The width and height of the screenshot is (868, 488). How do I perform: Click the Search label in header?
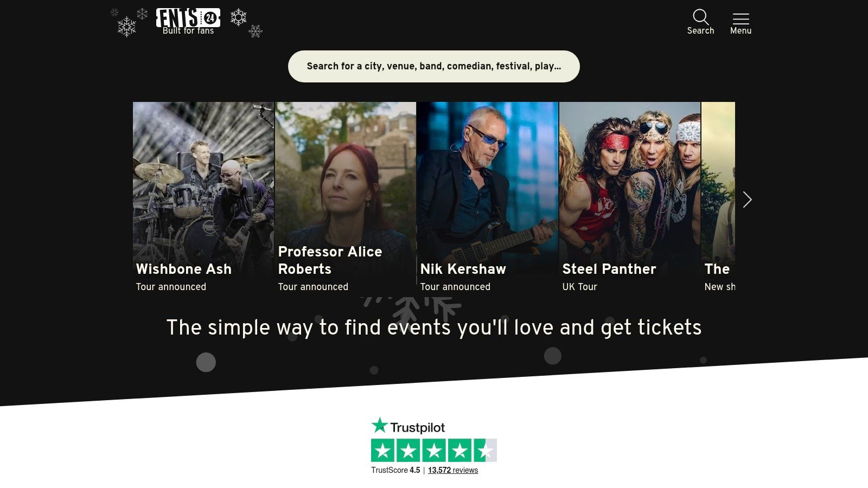pos(700,31)
